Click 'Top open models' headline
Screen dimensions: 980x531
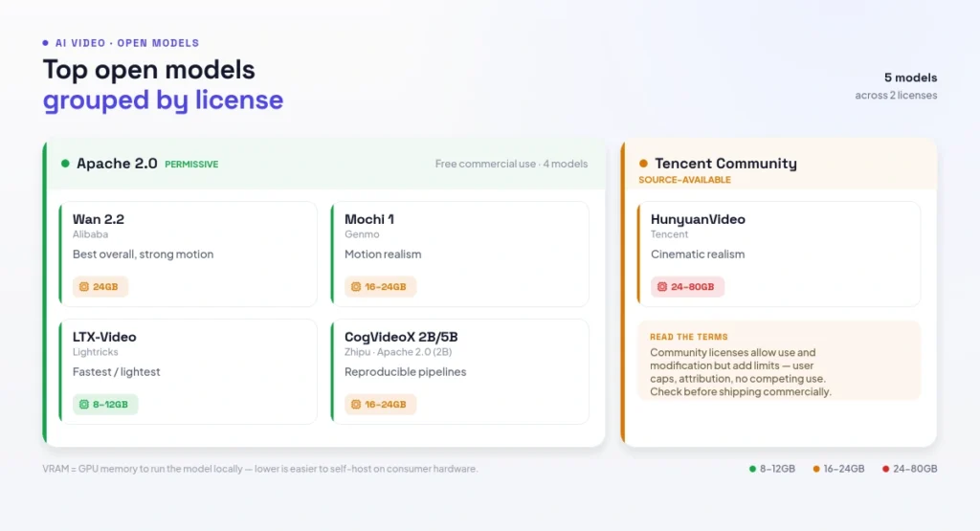pyautogui.click(x=148, y=69)
